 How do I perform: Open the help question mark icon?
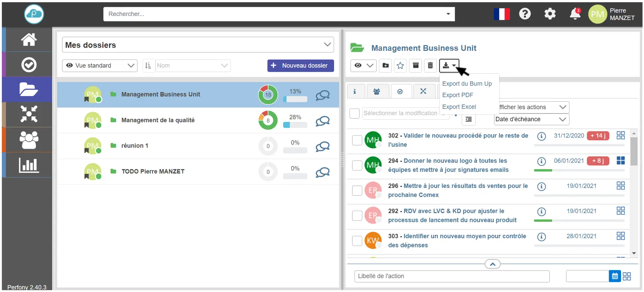(524, 14)
